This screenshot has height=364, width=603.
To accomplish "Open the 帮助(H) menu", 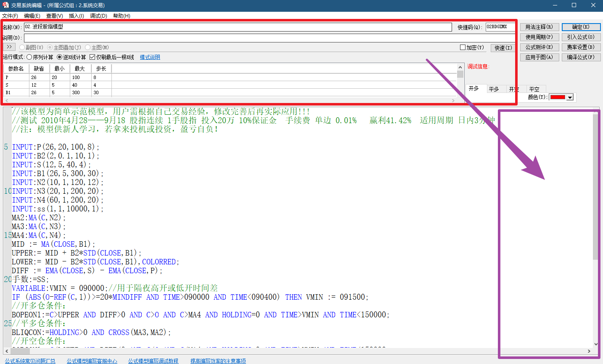I will coord(122,16).
